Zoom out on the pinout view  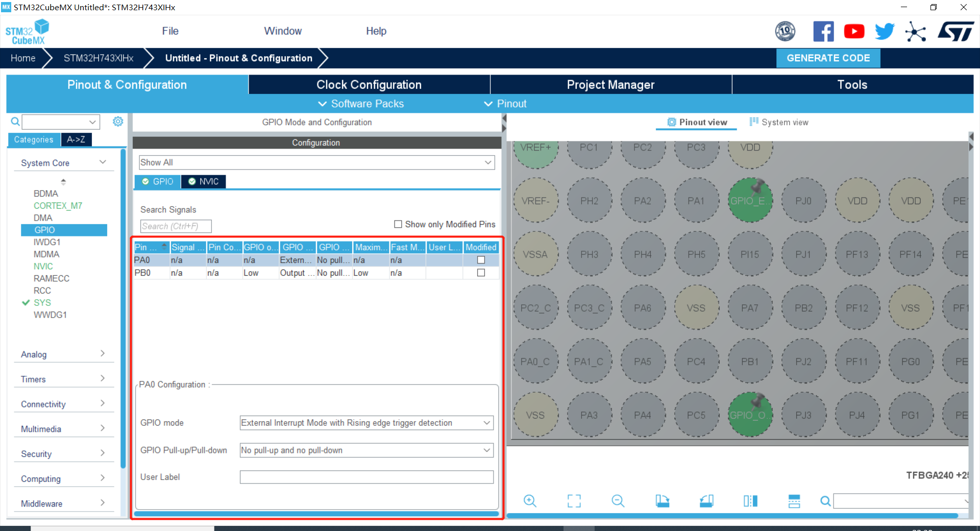click(618, 501)
